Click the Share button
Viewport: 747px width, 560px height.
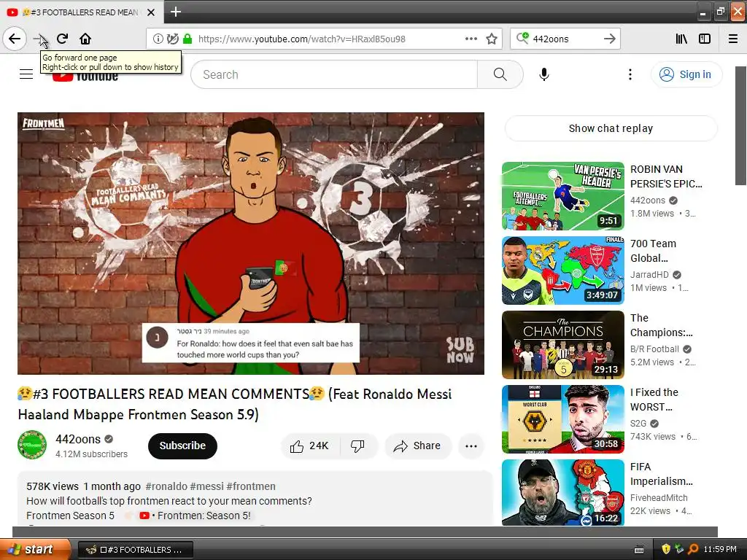click(417, 446)
